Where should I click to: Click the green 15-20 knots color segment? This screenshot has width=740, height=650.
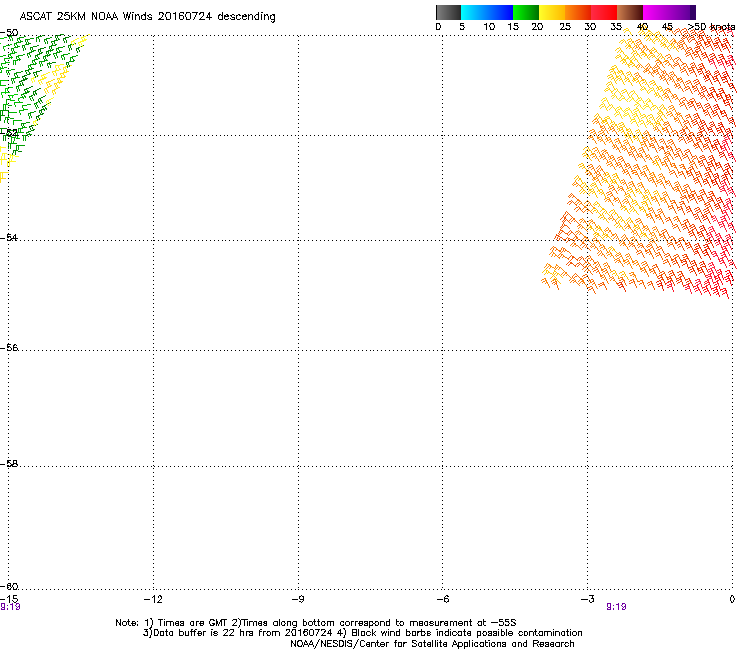pyautogui.click(x=526, y=12)
